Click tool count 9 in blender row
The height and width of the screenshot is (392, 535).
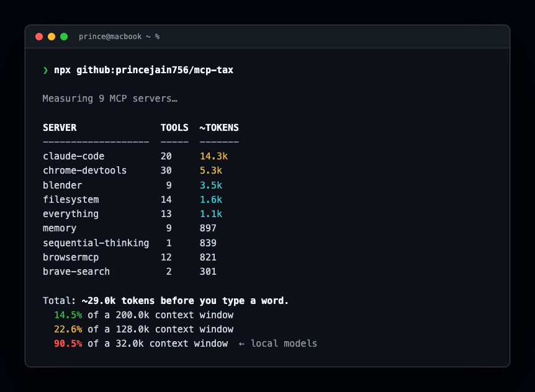click(x=169, y=185)
